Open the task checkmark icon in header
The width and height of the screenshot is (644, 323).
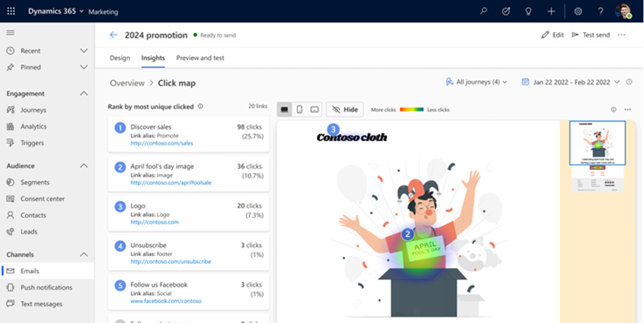506,12
